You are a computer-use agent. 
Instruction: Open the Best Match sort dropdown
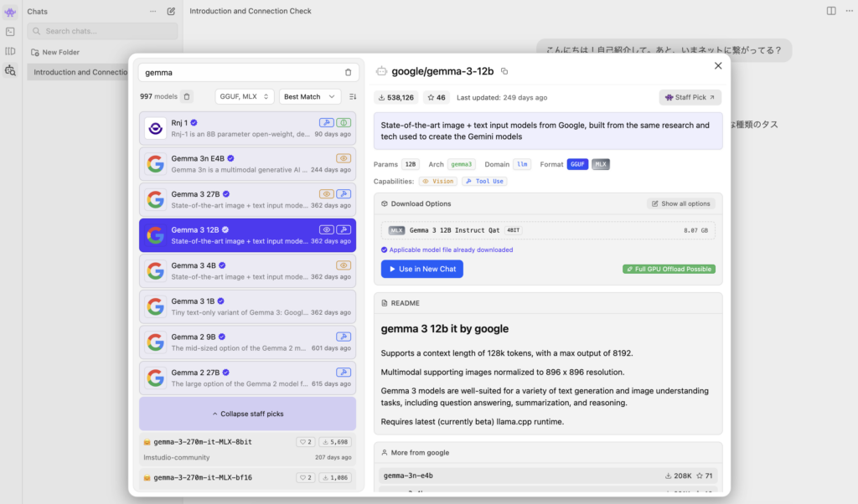pyautogui.click(x=310, y=97)
